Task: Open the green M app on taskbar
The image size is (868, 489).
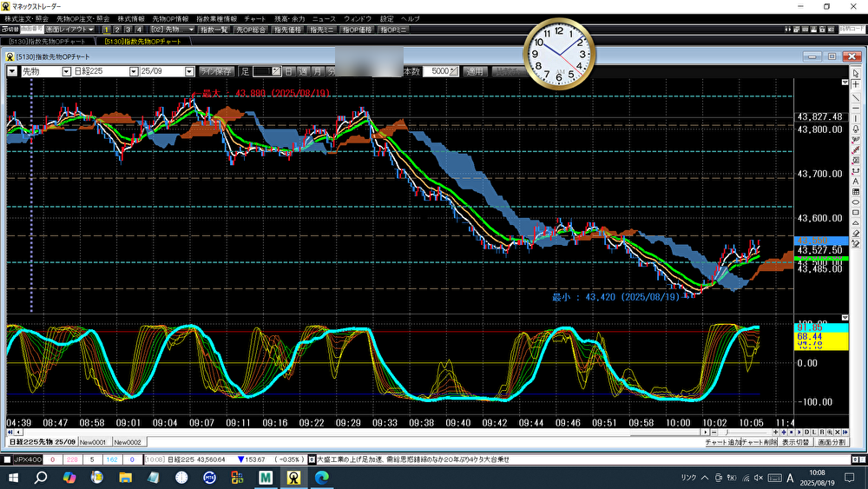Action: (265, 478)
